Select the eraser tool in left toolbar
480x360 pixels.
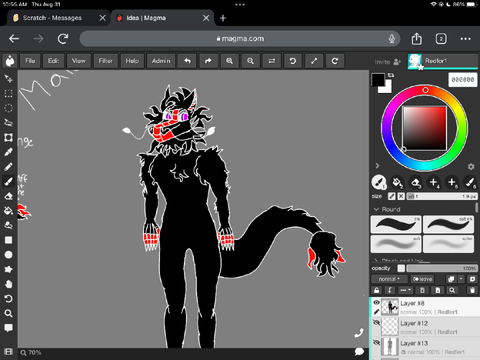click(x=8, y=196)
